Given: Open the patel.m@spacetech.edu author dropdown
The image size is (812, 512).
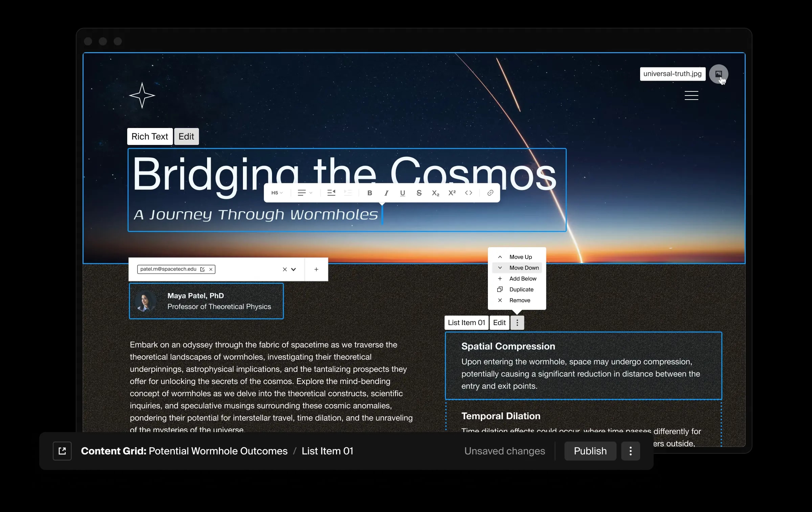Looking at the screenshot, I should tap(293, 269).
